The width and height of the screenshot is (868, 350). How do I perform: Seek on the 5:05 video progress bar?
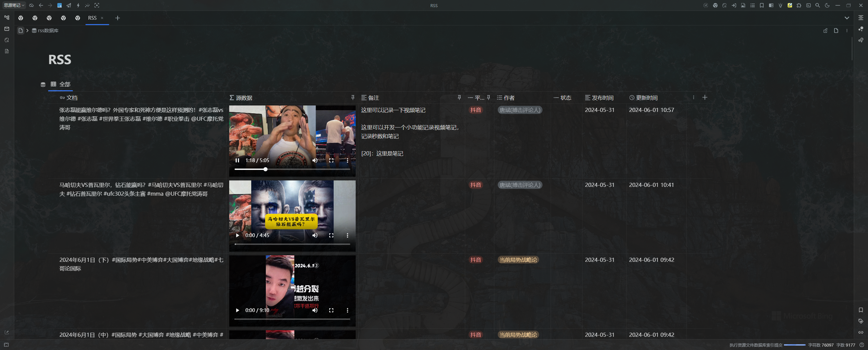coord(292,169)
